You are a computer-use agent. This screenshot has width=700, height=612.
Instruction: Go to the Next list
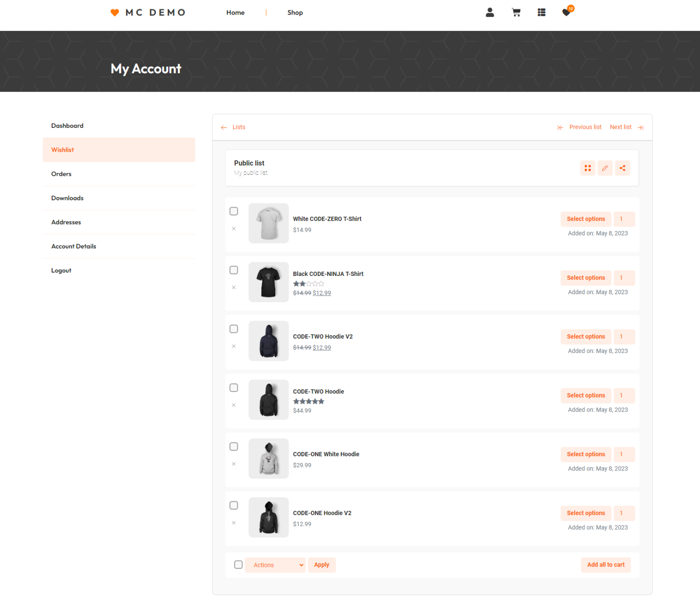click(x=627, y=127)
